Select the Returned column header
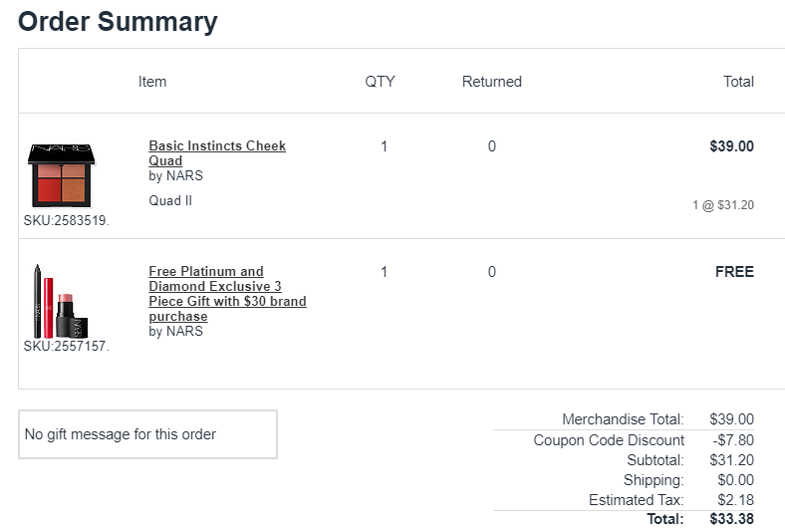Screen dimensions: 785x532 (x=491, y=82)
